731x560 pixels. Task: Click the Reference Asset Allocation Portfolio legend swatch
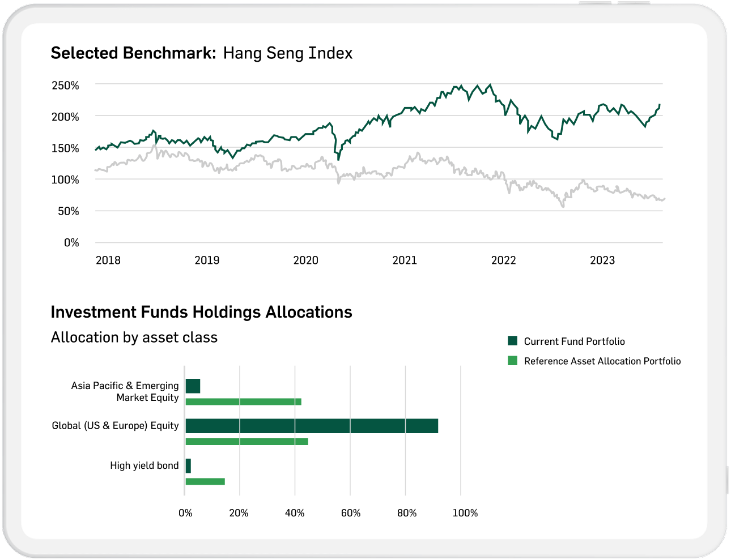point(512,361)
